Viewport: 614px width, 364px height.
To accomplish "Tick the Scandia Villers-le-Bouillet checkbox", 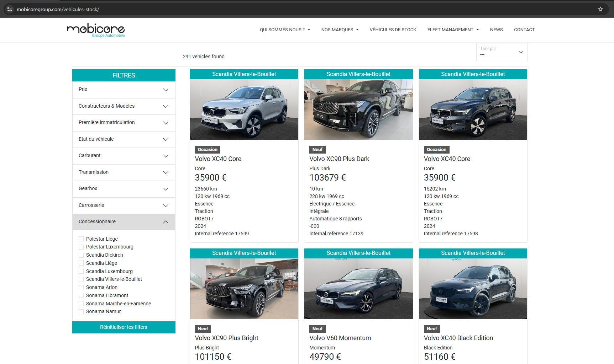I will pyautogui.click(x=81, y=279).
